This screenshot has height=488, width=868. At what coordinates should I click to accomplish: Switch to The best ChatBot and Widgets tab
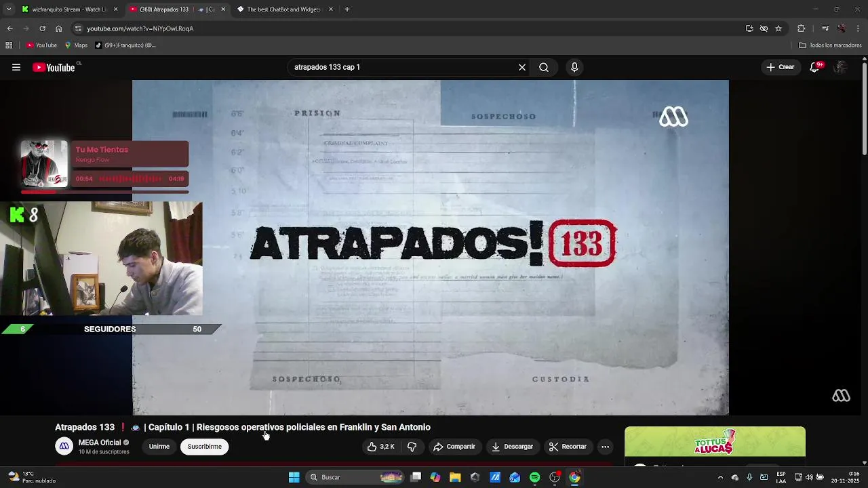[283, 9]
